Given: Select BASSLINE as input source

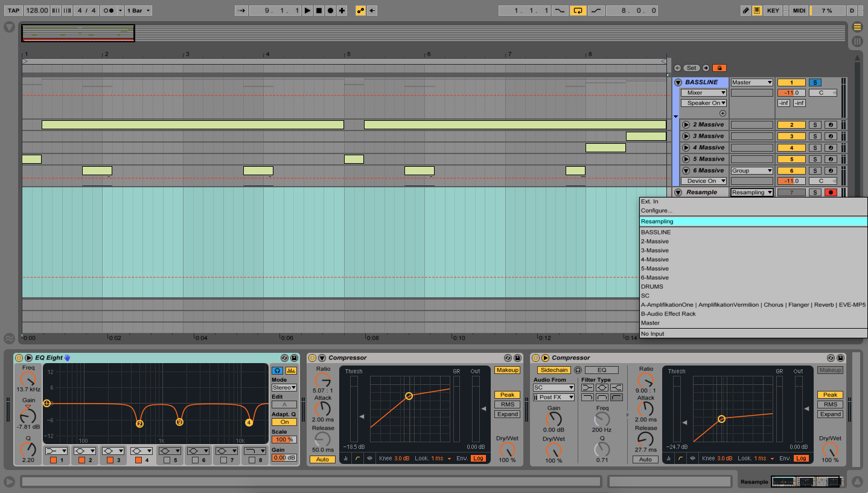Looking at the screenshot, I should pos(753,232).
